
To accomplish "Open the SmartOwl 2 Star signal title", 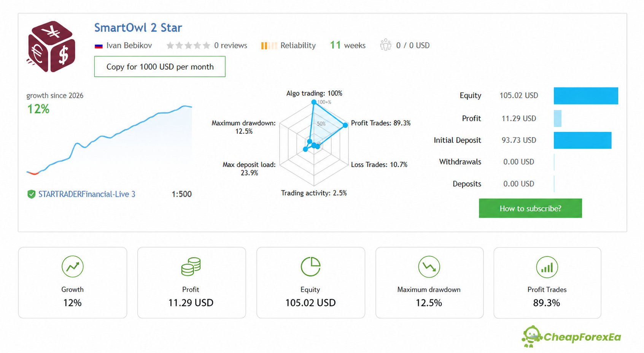I will 138,28.
